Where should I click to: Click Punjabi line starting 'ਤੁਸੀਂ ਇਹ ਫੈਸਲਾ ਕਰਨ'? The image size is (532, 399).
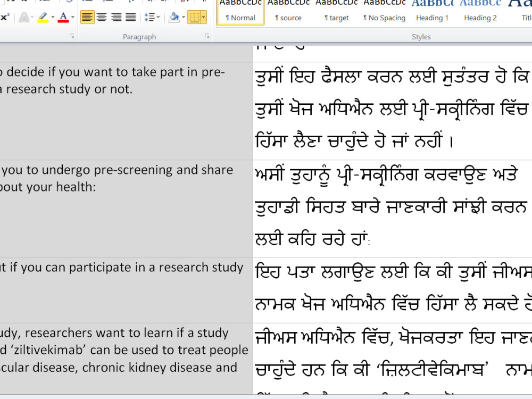(392, 77)
